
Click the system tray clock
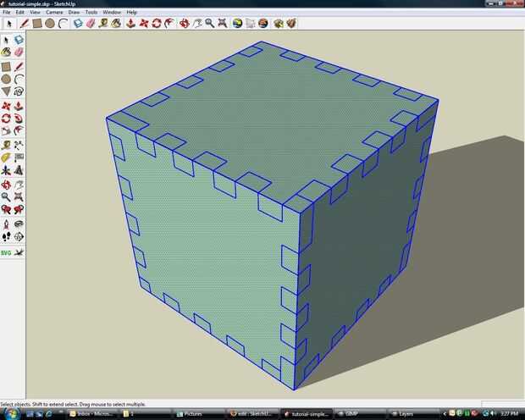(511, 414)
